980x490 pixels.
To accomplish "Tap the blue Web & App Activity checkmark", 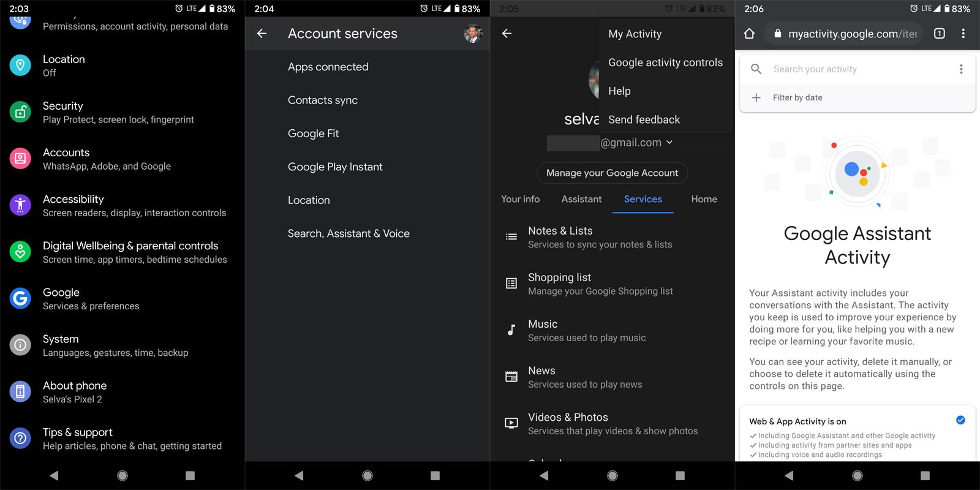I will 960,420.
